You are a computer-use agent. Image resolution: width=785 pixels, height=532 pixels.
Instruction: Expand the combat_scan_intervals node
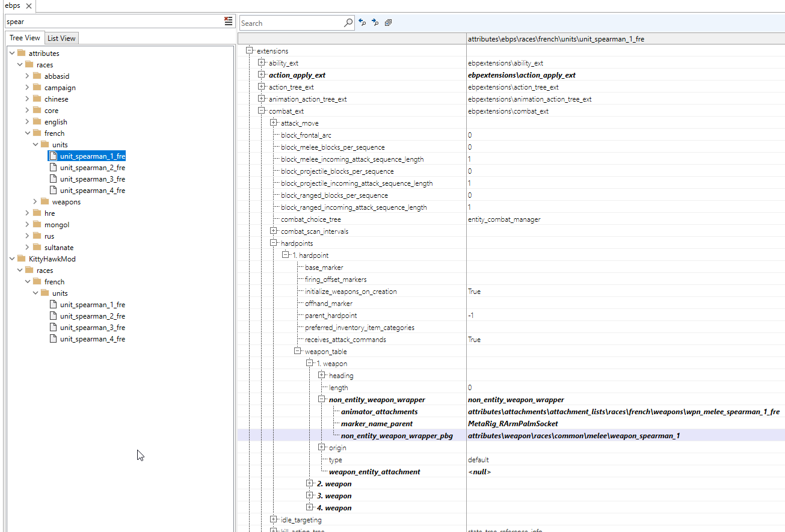click(274, 231)
